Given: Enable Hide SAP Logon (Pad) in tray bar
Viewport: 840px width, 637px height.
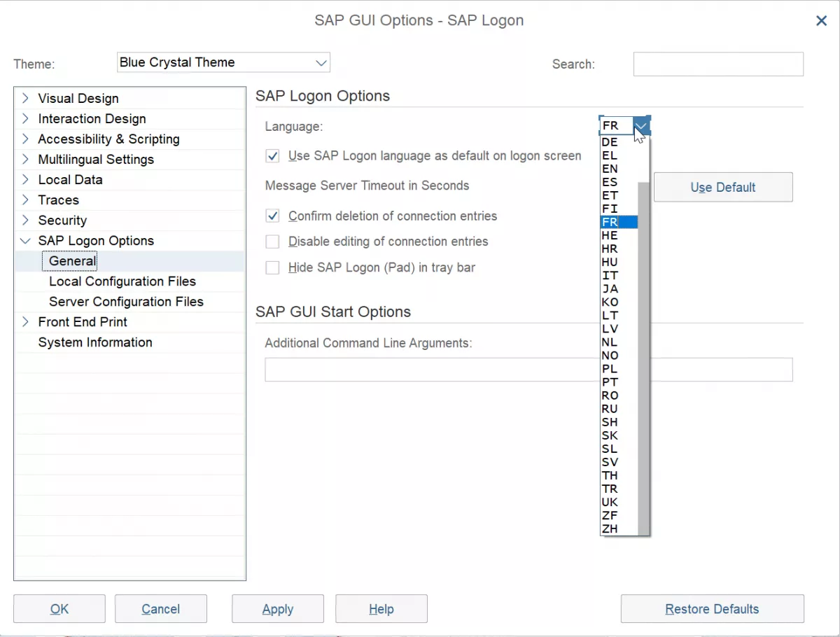Looking at the screenshot, I should (x=273, y=267).
